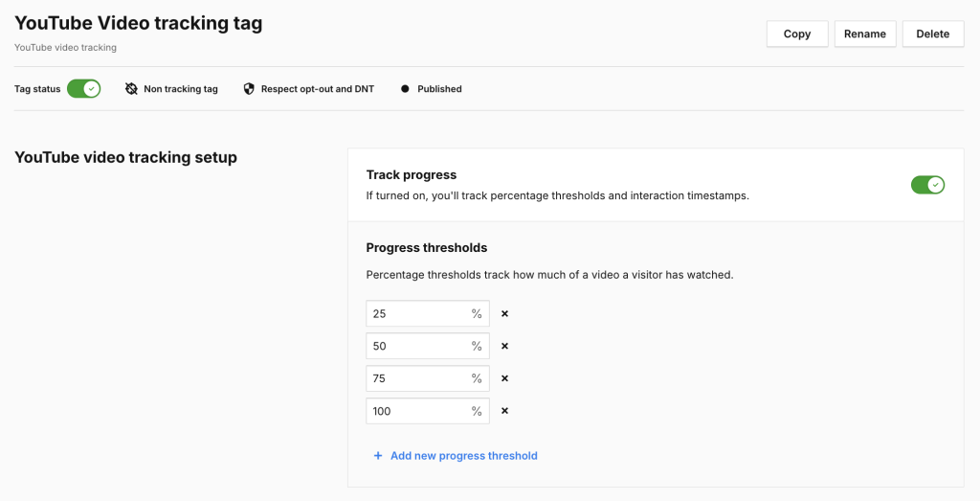The height and width of the screenshot is (501, 980).
Task: Click the Tag status label
Action: (37, 89)
